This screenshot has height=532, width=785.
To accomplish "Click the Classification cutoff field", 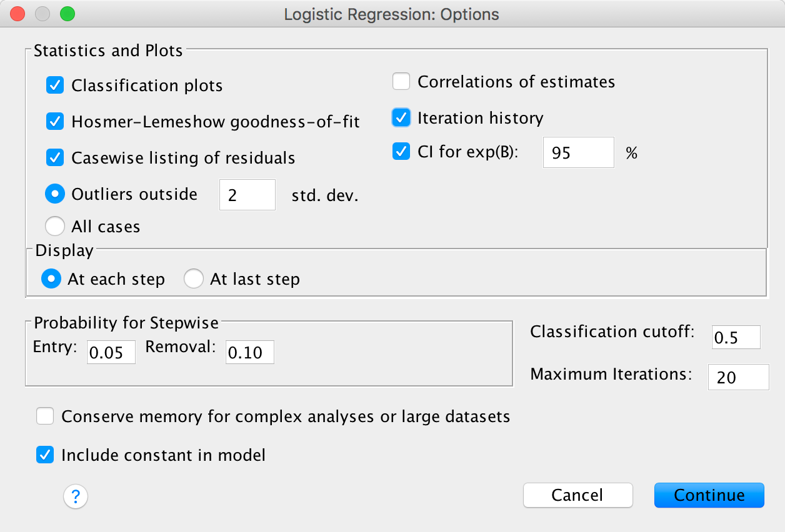I will tap(736, 337).
